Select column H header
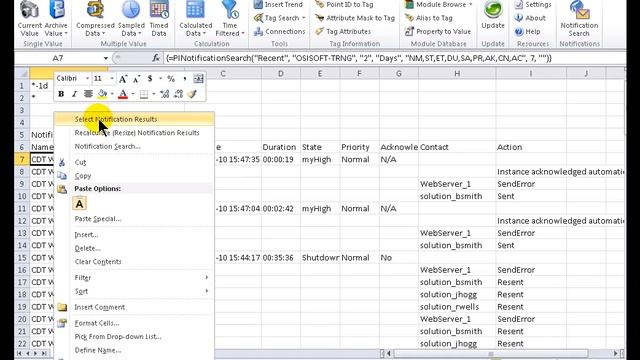This screenshot has height=360, width=640. [x=457, y=73]
